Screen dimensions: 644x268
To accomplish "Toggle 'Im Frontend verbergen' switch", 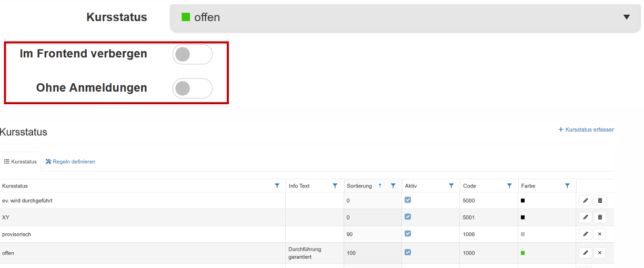I will 192,54.
